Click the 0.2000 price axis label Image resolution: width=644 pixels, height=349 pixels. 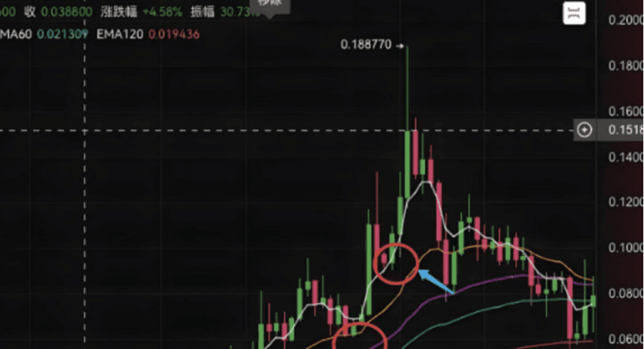click(x=626, y=20)
